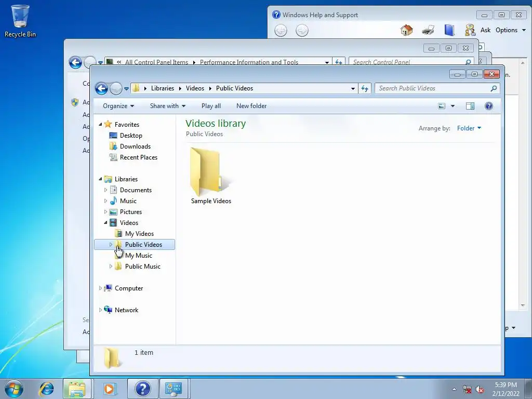
Task: Expand the Public Videos tree node
Action: tap(111, 244)
